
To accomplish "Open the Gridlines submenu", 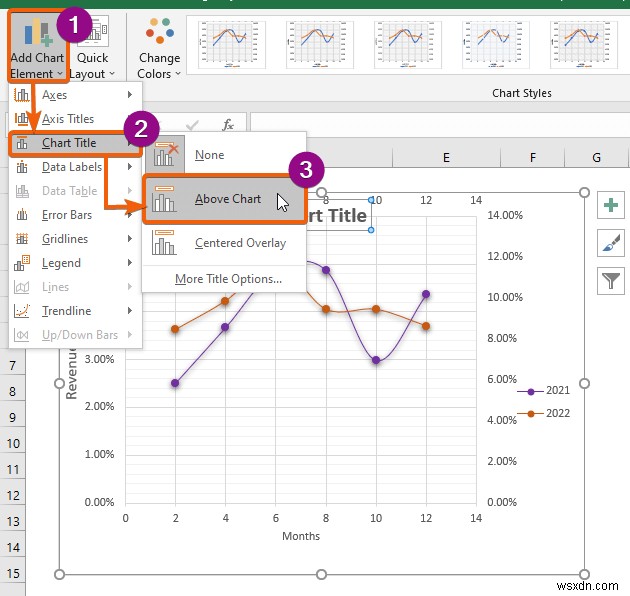I will pyautogui.click(x=75, y=239).
